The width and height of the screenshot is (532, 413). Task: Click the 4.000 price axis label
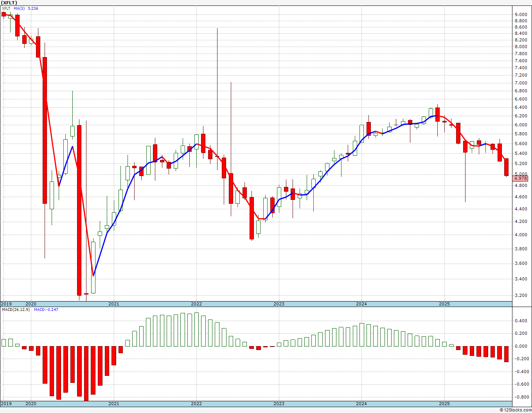521,235
